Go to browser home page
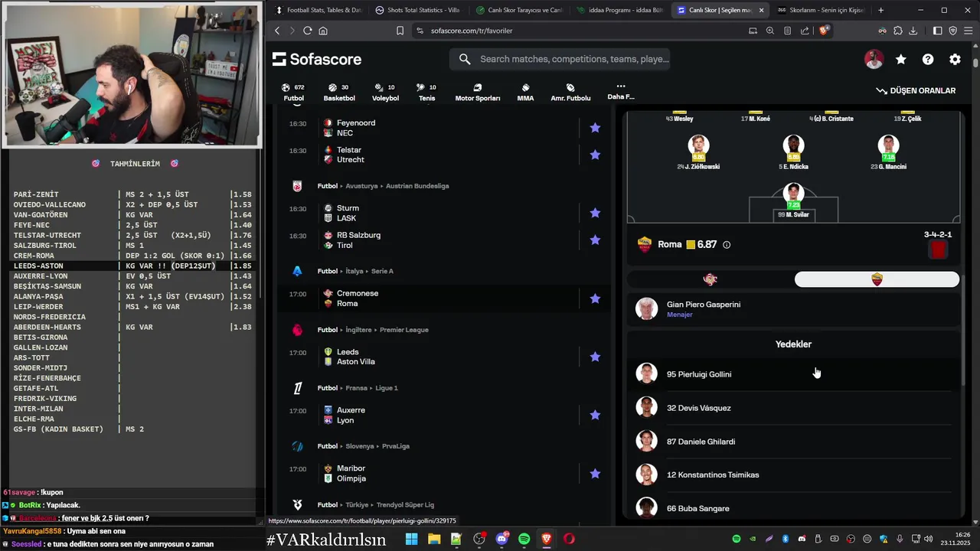Image resolution: width=980 pixels, height=551 pixels. tap(323, 31)
